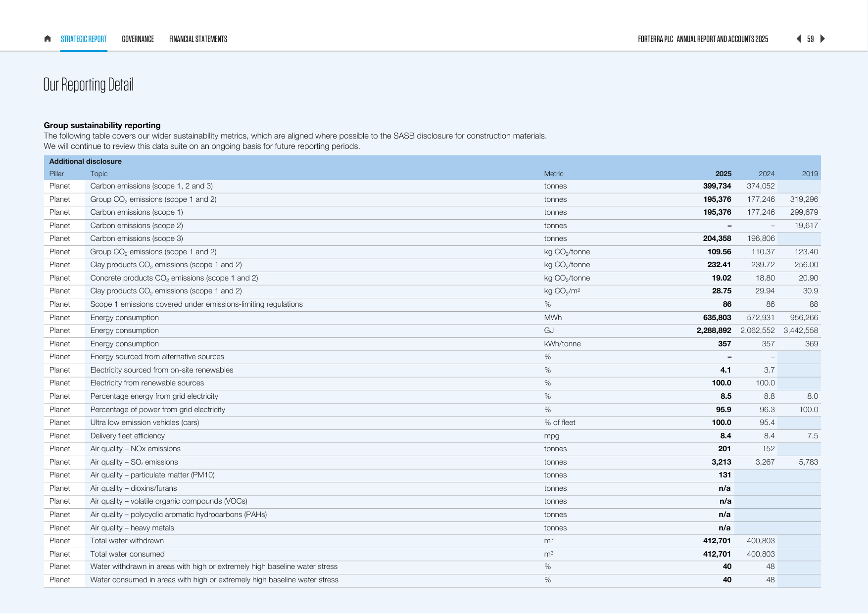The image size is (868, 614).
Task: Select 'Energy sourced from alternative sources' topic
Action: [157, 357]
